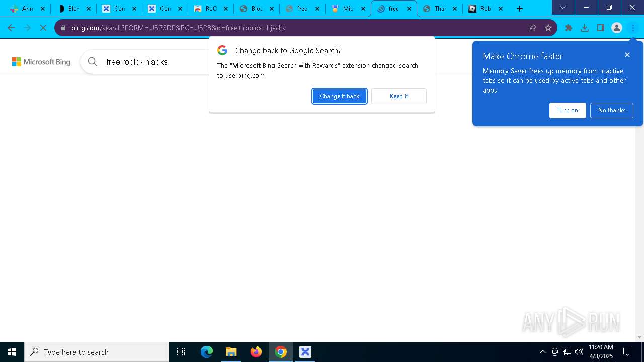
Task: Open the taskbar clock showing 11:20 AM
Action: pyautogui.click(x=601, y=352)
